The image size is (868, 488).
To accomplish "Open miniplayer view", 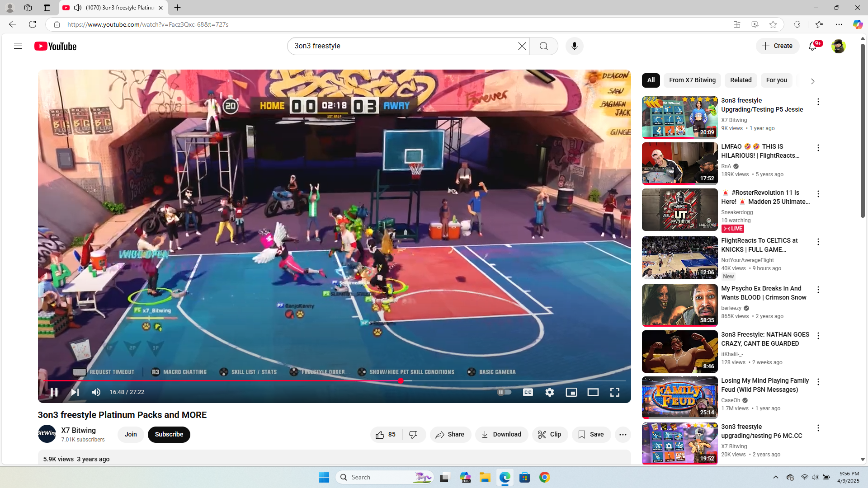I will pos(571,392).
